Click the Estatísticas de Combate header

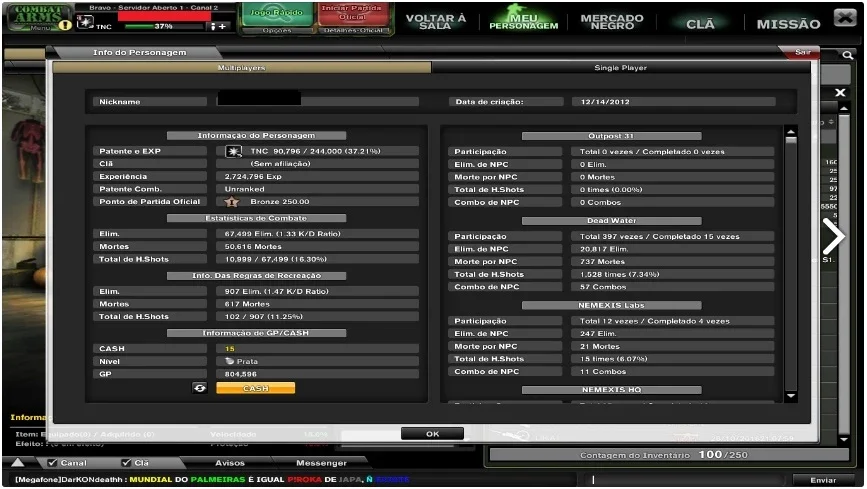(x=256, y=219)
